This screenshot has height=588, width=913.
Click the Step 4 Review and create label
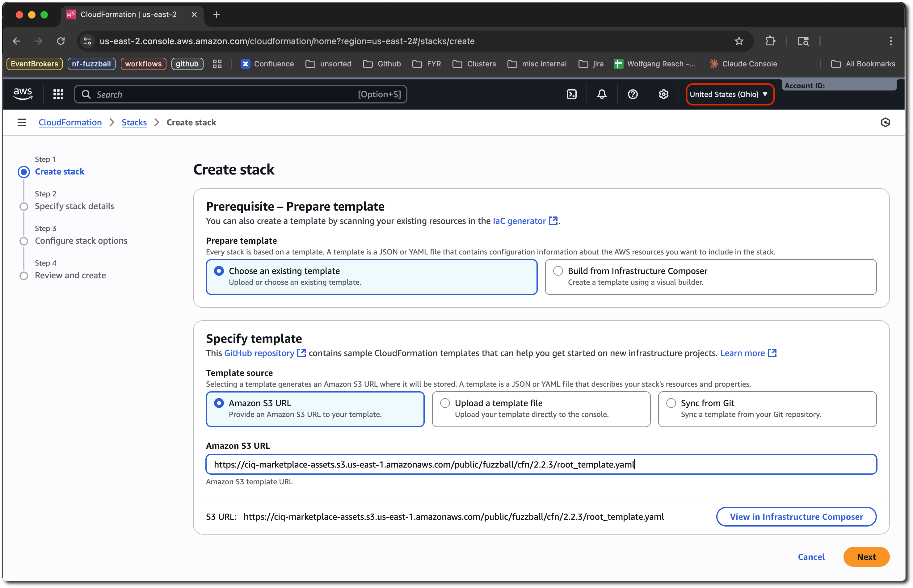coord(70,275)
